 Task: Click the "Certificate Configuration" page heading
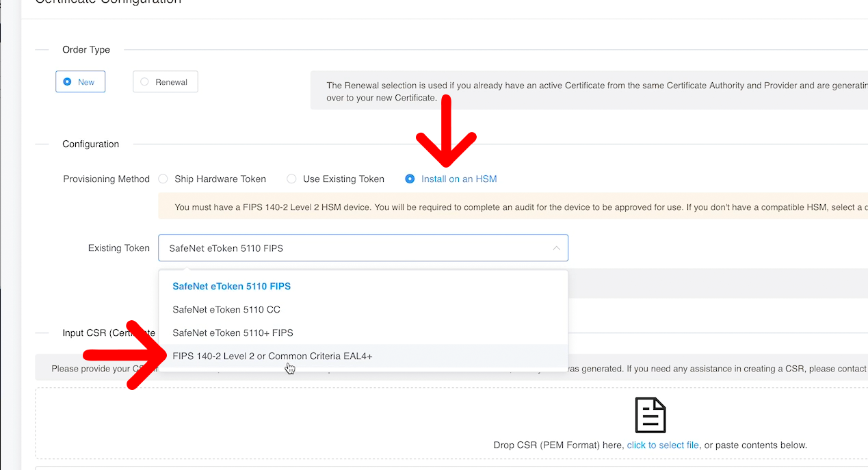[108, 3]
